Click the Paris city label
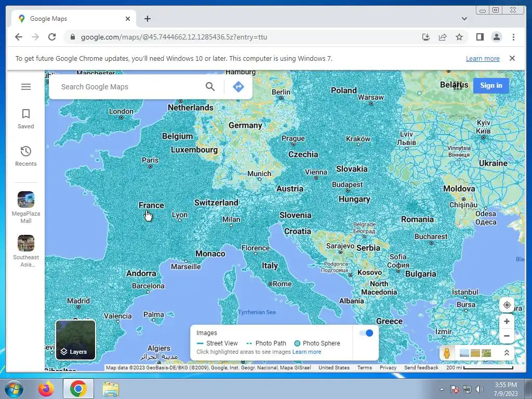Viewport: 532px width, 399px height. (150, 160)
